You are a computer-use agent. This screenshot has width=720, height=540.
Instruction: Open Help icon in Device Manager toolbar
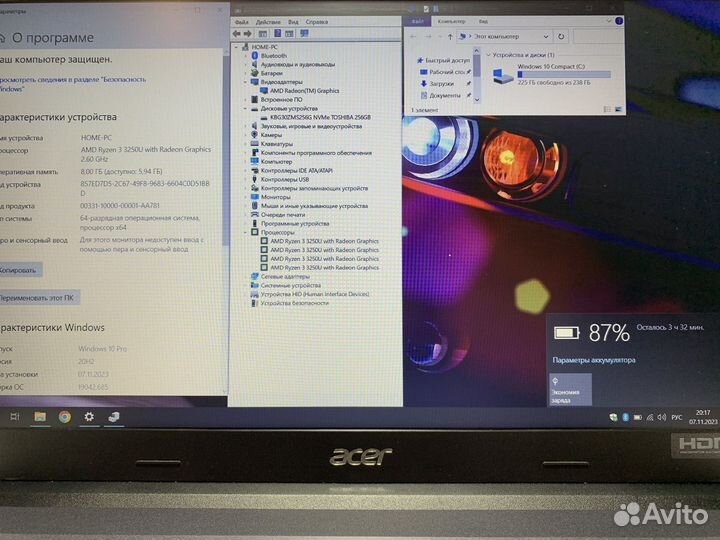tap(277, 33)
